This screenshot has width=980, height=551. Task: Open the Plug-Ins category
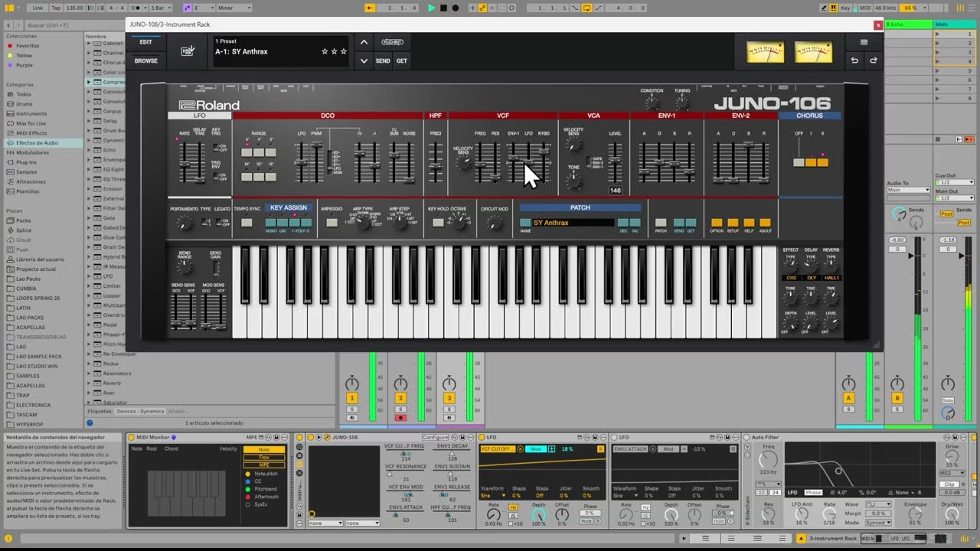pyautogui.click(x=26, y=162)
